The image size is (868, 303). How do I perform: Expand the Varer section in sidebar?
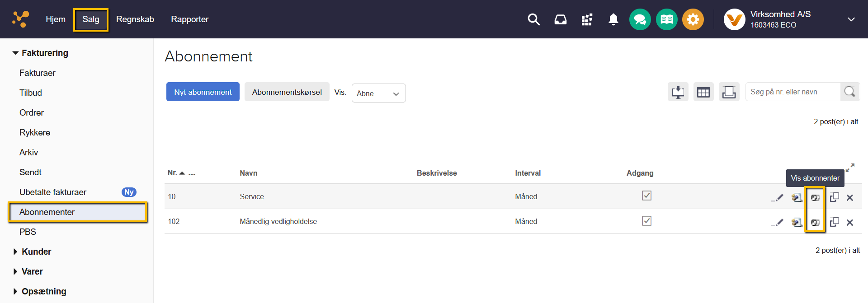[x=32, y=271]
